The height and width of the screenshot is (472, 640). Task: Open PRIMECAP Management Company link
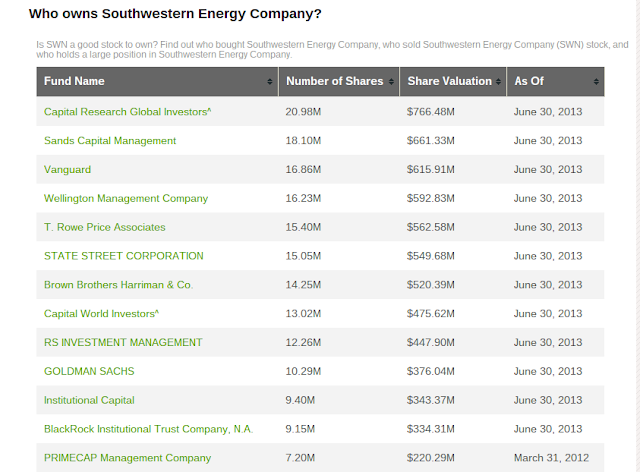127,458
